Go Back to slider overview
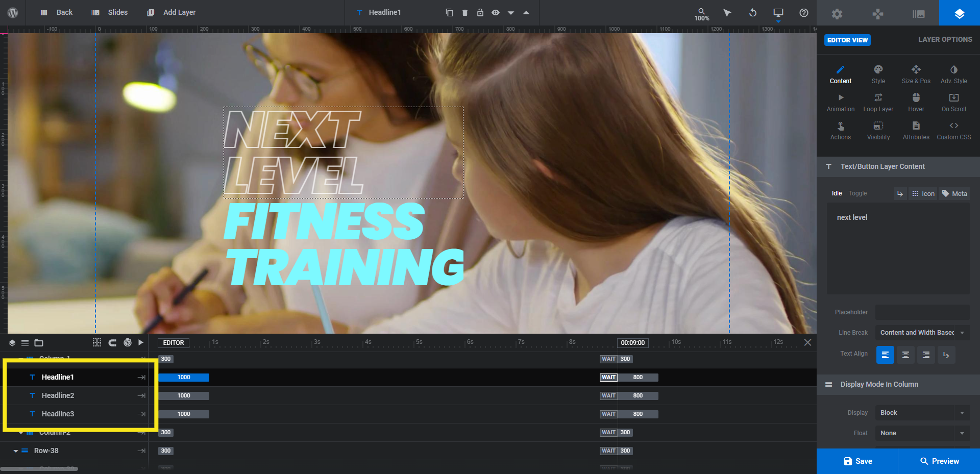 tap(57, 12)
